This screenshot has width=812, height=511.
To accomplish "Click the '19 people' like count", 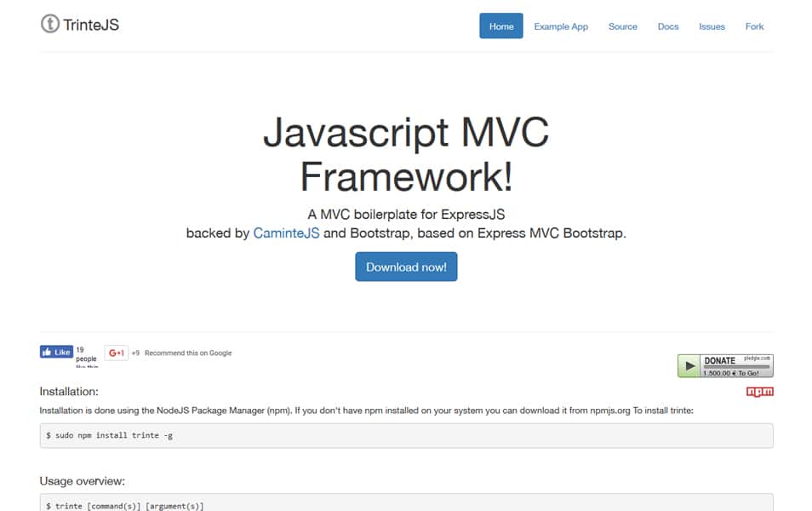I will (x=86, y=354).
